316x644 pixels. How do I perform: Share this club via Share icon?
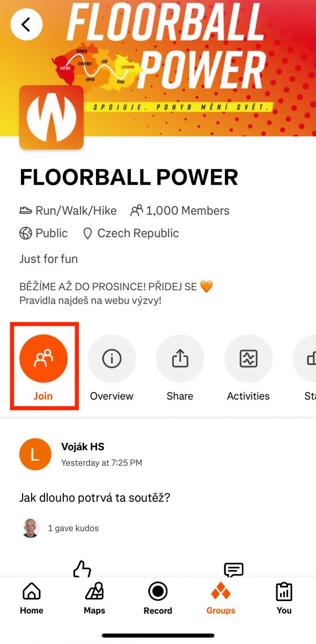click(x=180, y=359)
